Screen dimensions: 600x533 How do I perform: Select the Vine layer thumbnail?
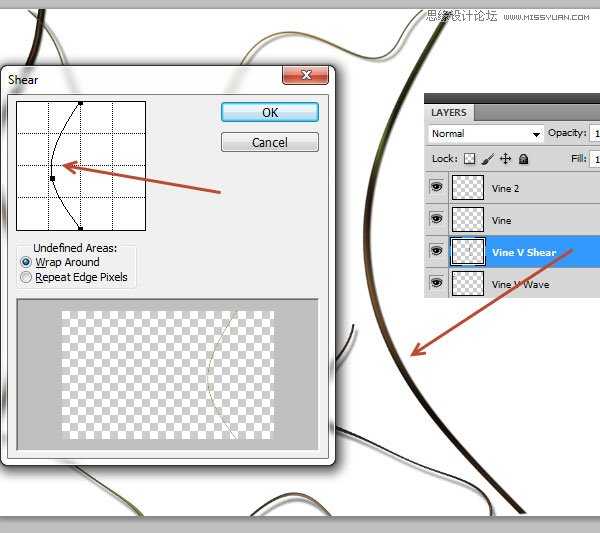[x=468, y=220]
